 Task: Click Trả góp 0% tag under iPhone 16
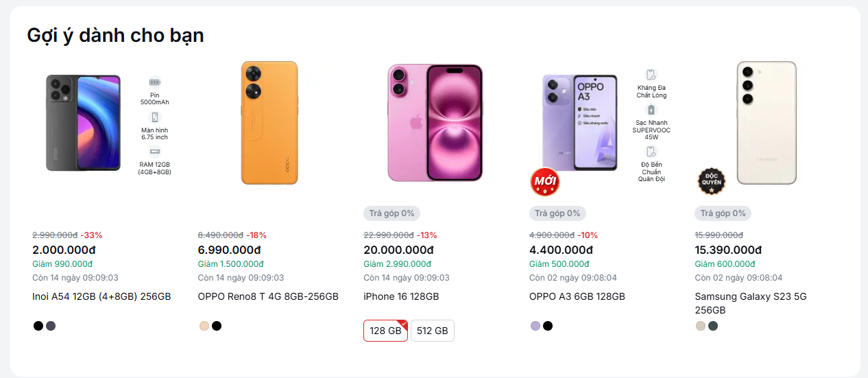(x=391, y=213)
